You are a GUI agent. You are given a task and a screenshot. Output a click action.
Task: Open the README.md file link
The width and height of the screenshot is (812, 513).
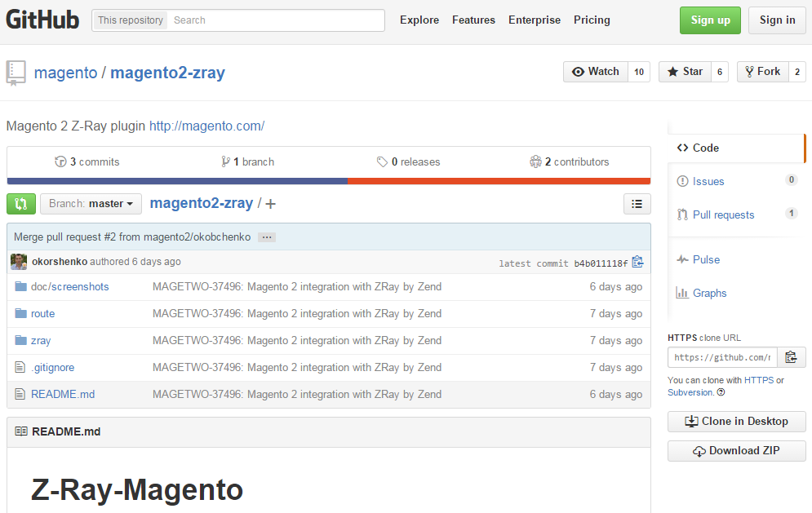point(63,395)
